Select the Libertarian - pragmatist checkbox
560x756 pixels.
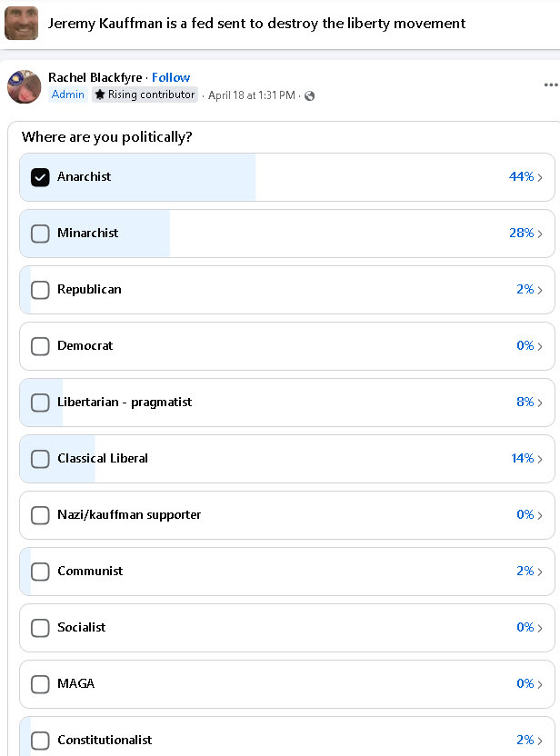pyautogui.click(x=40, y=403)
